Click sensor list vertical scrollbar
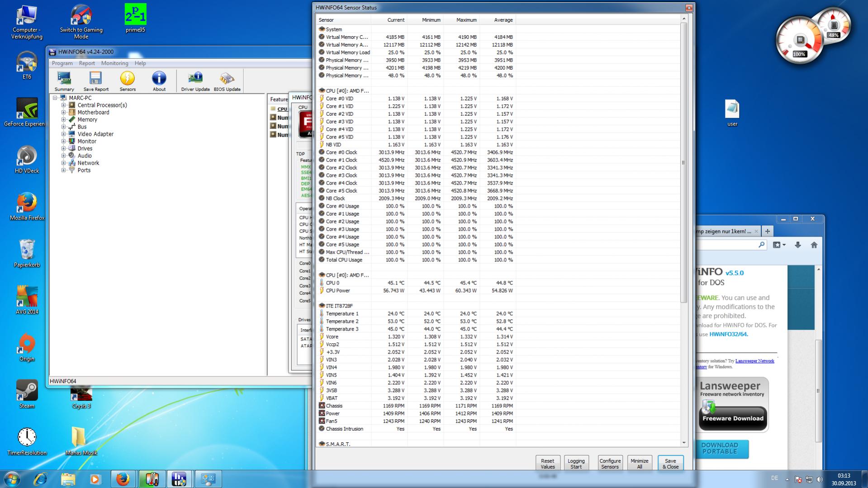Image resolution: width=868 pixels, height=488 pixels. (683, 163)
